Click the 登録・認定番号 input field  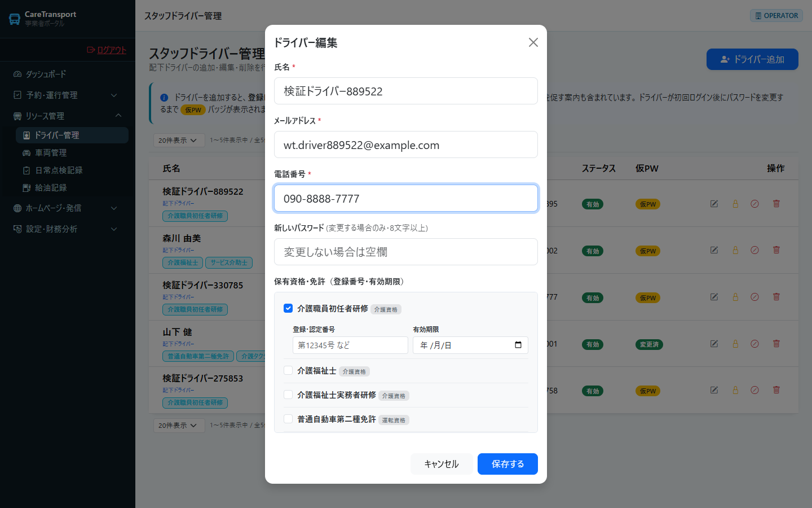click(x=350, y=345)
